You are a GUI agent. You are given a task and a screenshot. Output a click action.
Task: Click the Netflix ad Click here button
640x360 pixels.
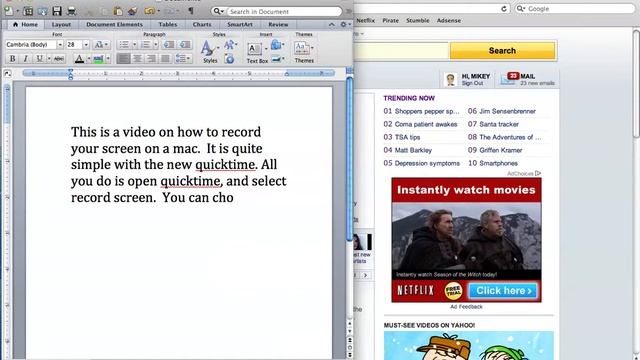(503, 291)
